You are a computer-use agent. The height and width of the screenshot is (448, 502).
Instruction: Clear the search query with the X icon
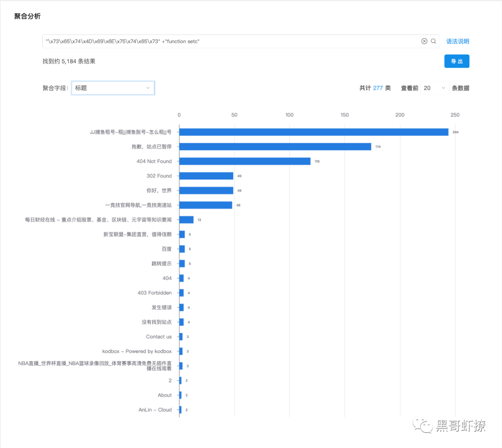(x=424, y=41)
